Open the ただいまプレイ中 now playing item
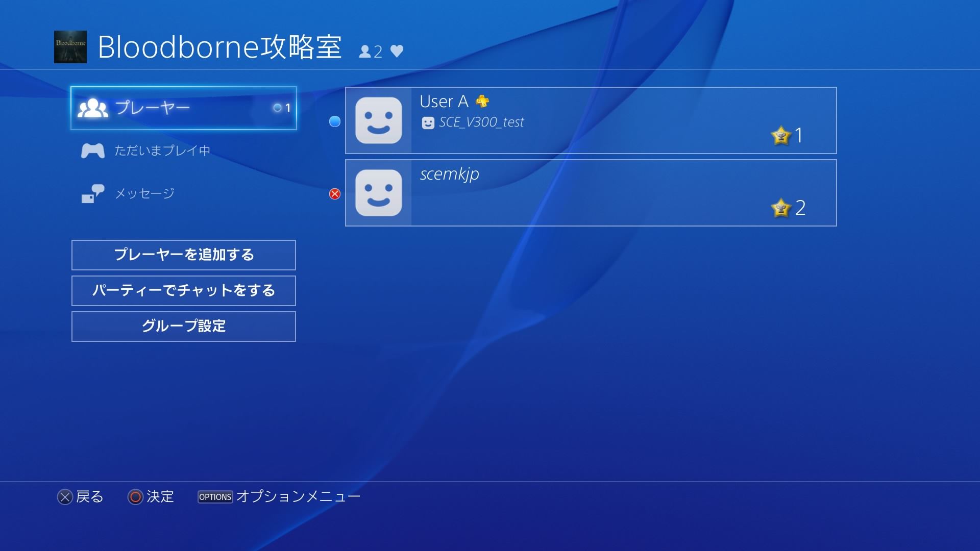 162,151
